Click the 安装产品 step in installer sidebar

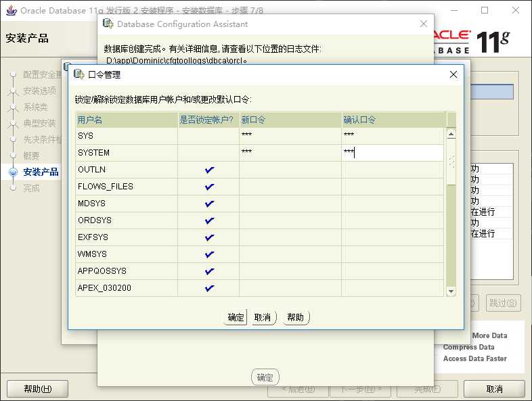(41, 172)
